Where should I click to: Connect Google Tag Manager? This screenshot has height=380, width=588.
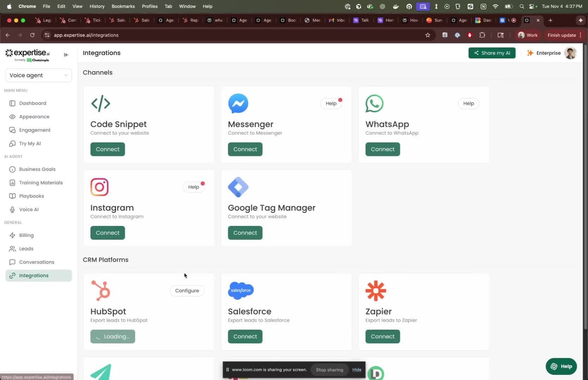pyautogui.click(x=245, y=233)
